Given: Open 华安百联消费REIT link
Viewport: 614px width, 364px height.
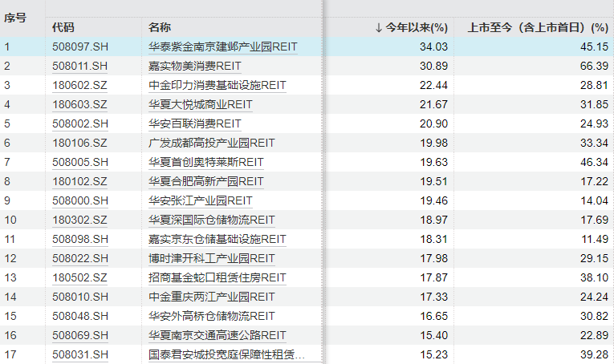Looking at the screenshot, I should click(x=194, y=123).
